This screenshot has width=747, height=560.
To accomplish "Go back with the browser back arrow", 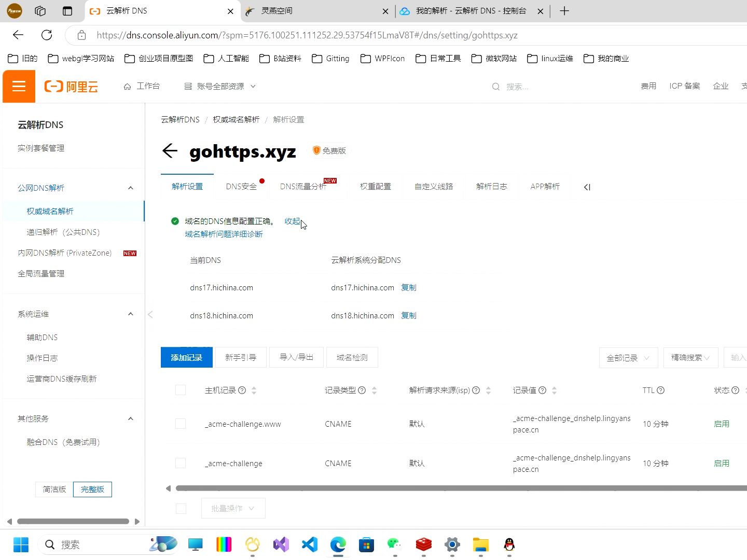I will 18,35.
